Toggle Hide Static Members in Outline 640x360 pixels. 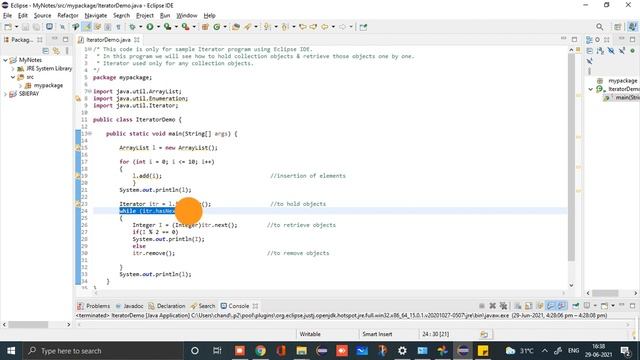point(622,51)
